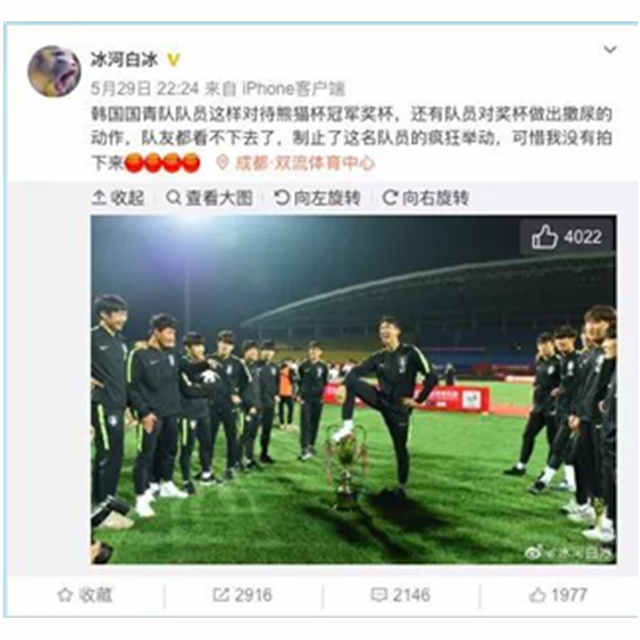The image size is (640, 640).
Task: Like the photo showing 4022
Action: pos(567,237)
